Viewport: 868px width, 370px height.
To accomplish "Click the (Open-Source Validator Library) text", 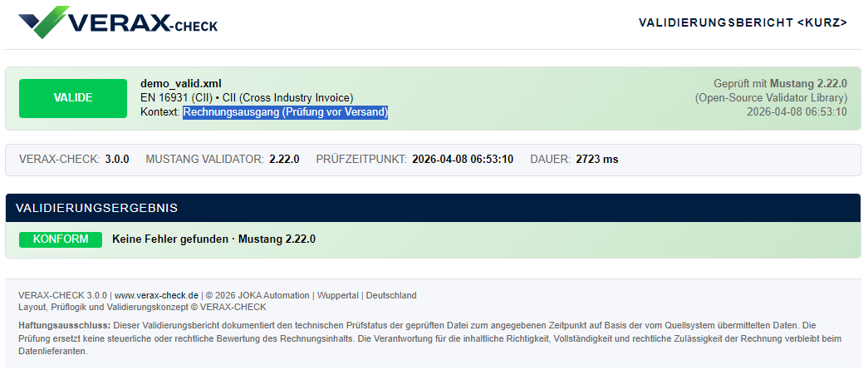I will click(x=771, y=98).
